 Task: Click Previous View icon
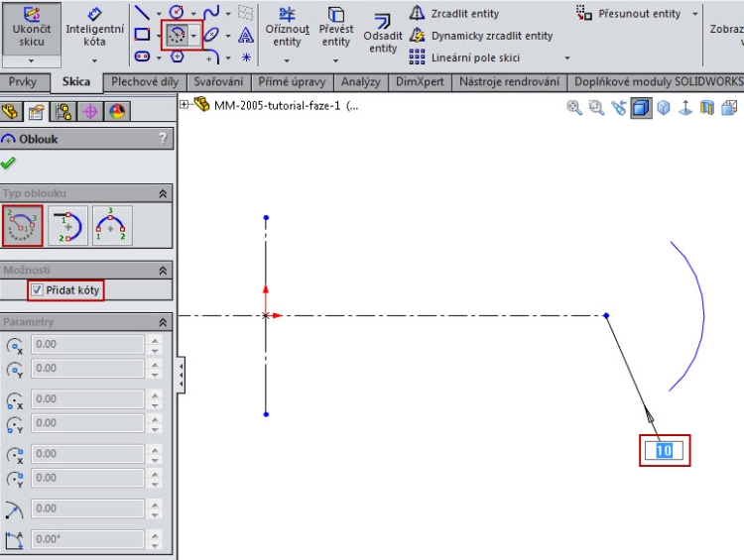[x=619, y=108]
